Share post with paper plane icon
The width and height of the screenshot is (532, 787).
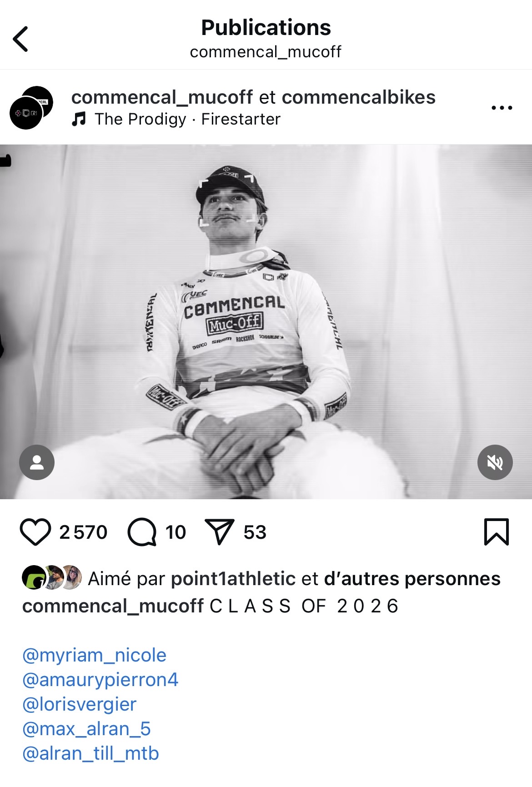(x=220, y=531)
